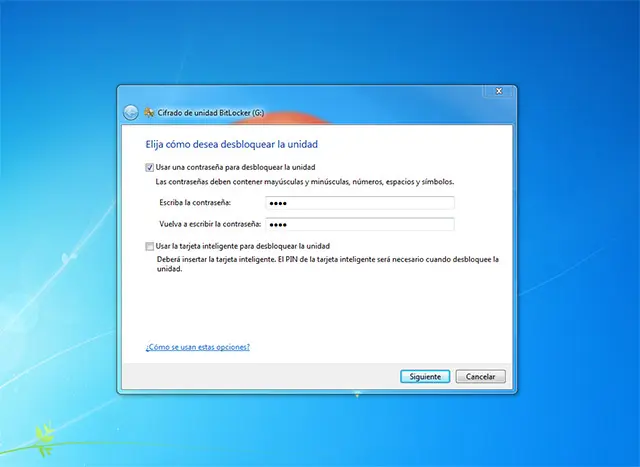Screen dimensions: 640x467
Task: Click the 'Vuelva a escribir la contraseña:' label
Action: tap(209, 224)
